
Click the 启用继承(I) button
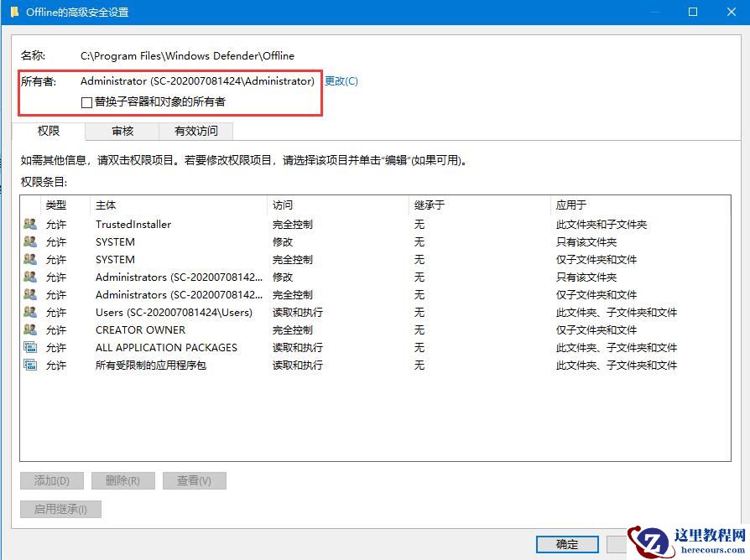tap(60, 509)
